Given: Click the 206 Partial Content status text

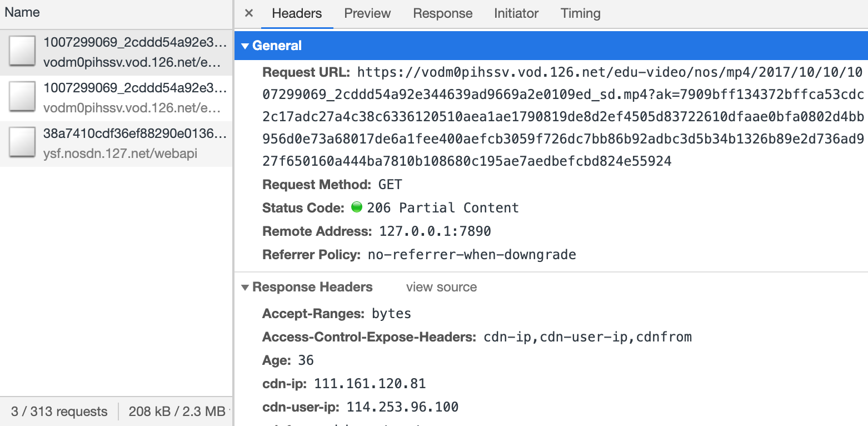Looking at the screenshot, I should (x=443, y=208).
